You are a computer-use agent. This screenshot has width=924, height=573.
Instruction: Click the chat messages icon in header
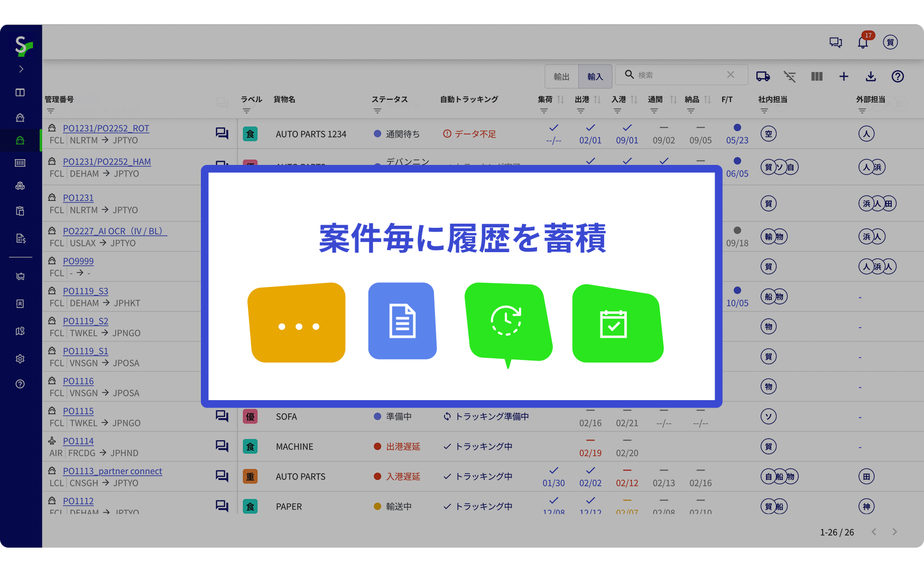pyautogui.click(x=835, y=43)
